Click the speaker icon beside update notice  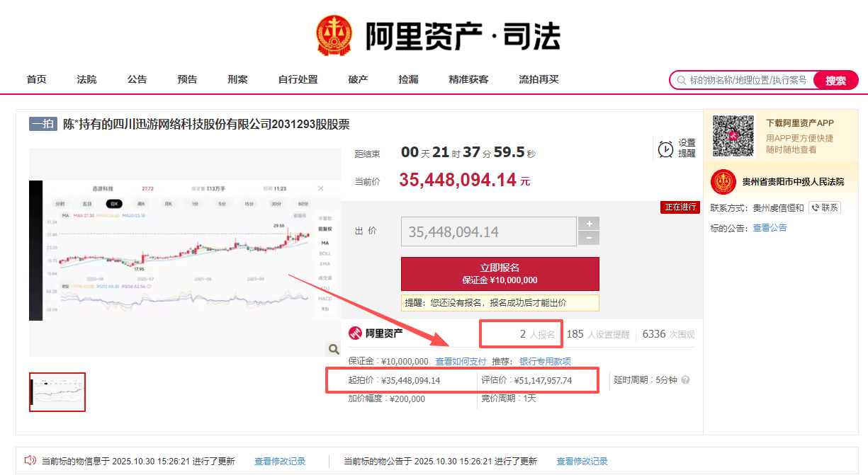pyautogui.click(x=30, y=461)
